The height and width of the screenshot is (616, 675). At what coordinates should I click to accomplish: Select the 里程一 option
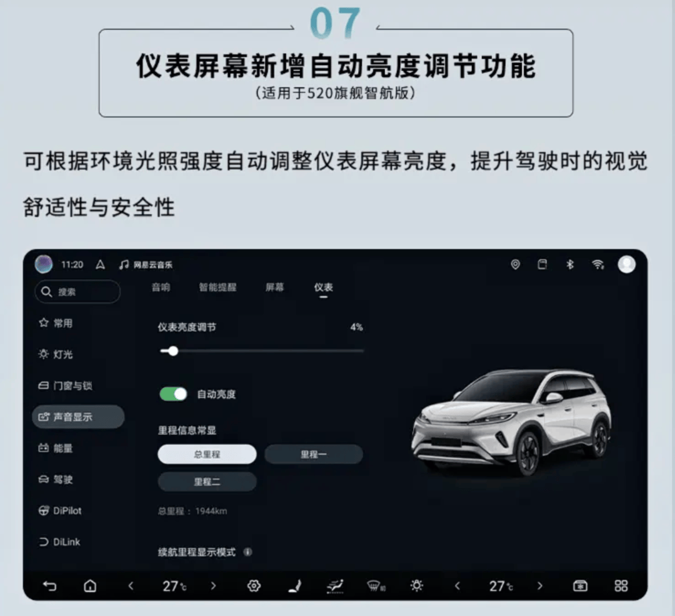(313, 454)
